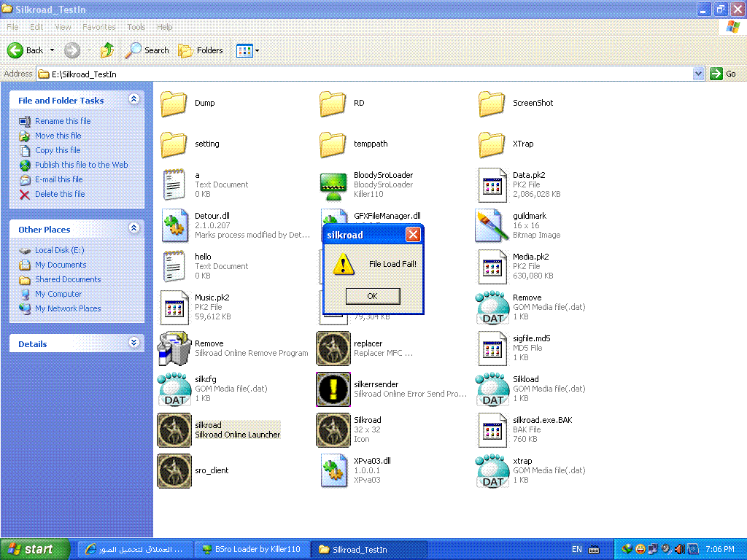Select the silkerrsender application icon
747x560 pixels.
pos(333,389)
